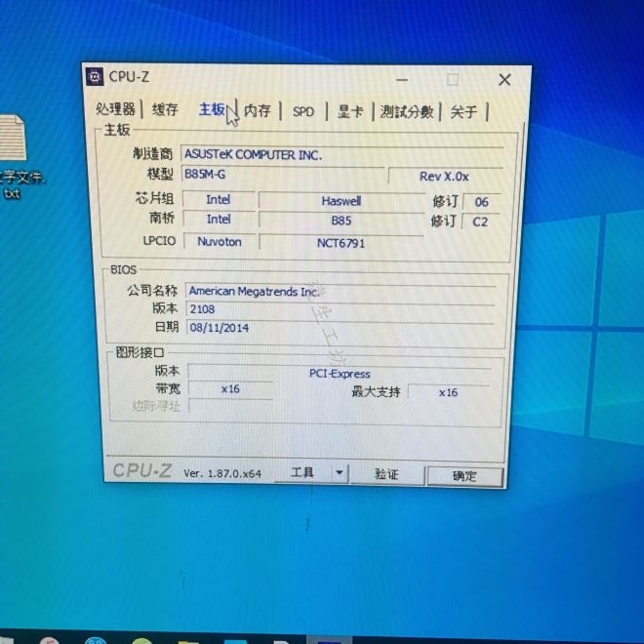
Task: Close the CPU-Z window
Action: point(504,80)
